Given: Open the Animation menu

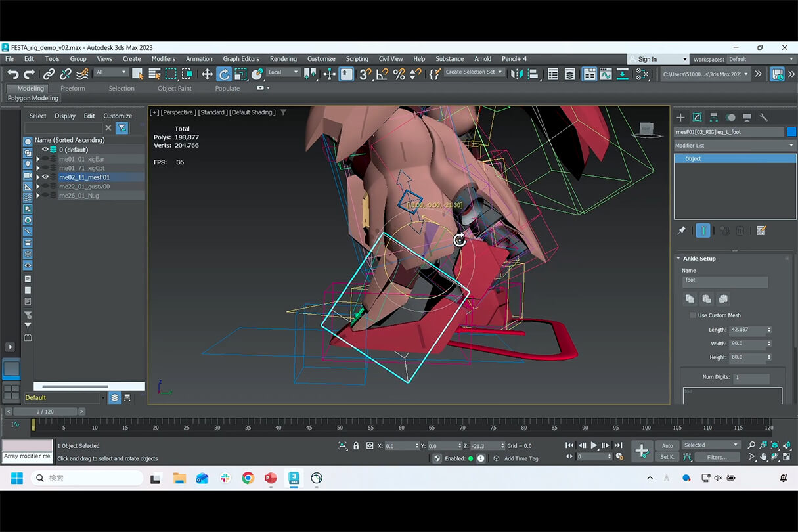Looking at the screenshot, I should [199, 59].
